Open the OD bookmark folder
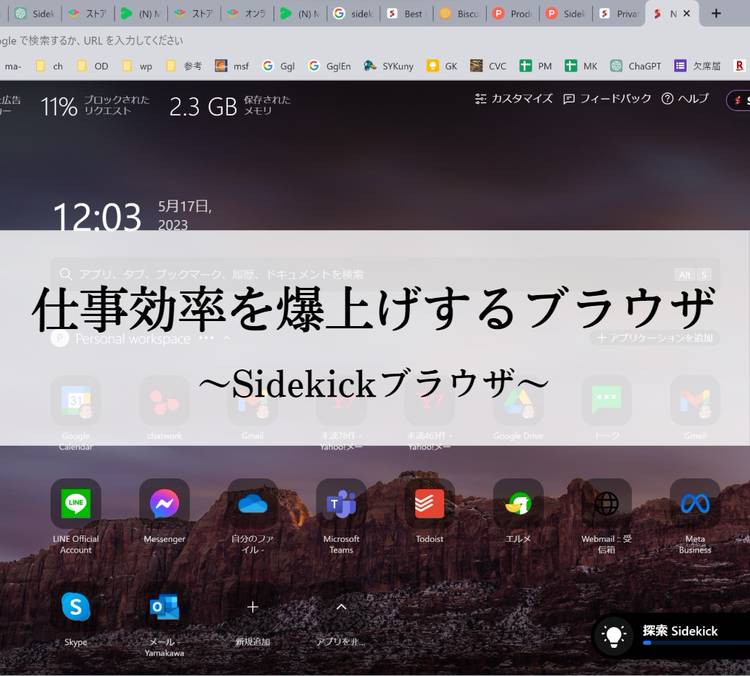The width and height of the screenshot is (750, 676). point(93,66)
